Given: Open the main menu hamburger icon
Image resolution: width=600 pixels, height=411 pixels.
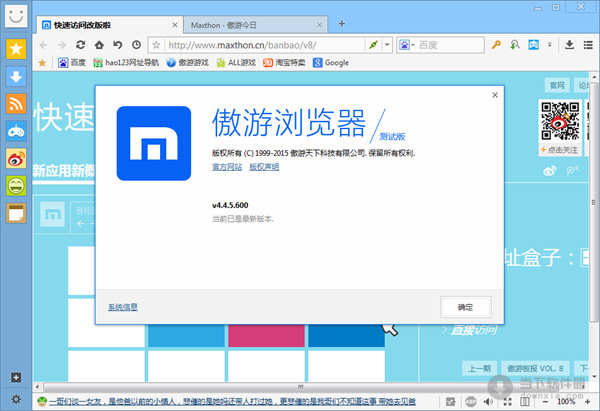Looking at the screenshot, I should click(x=588, y=45).
